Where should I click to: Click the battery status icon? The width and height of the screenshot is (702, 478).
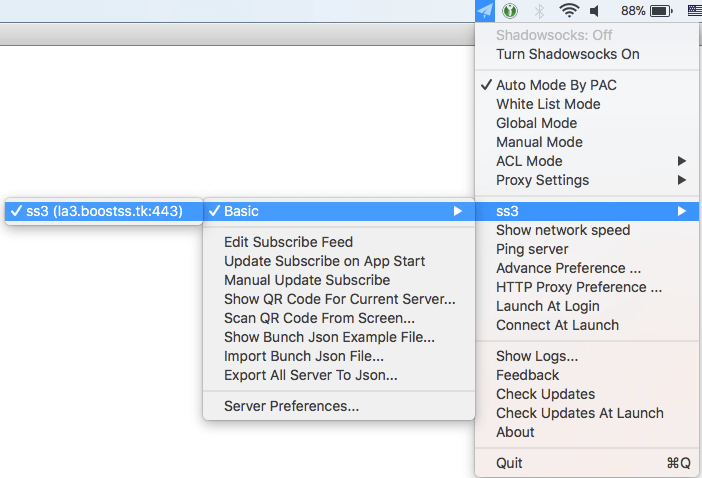click(x=661, y=11)
